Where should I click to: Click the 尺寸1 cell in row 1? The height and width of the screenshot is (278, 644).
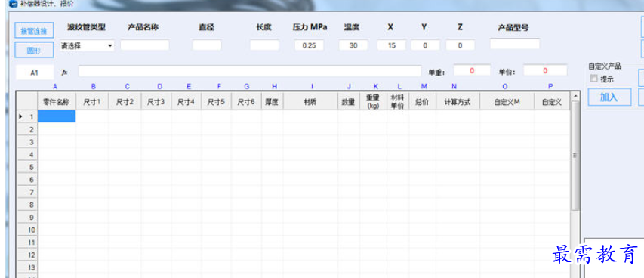pos(92,116)
